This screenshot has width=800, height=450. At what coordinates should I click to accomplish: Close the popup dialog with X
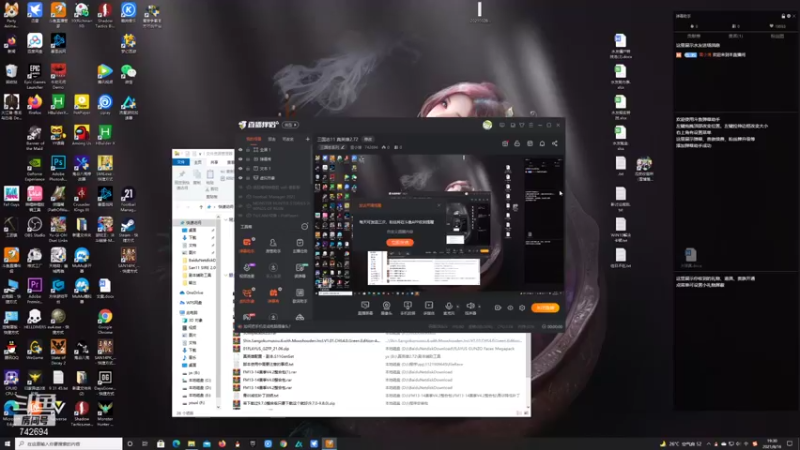(x=439, y=205)
